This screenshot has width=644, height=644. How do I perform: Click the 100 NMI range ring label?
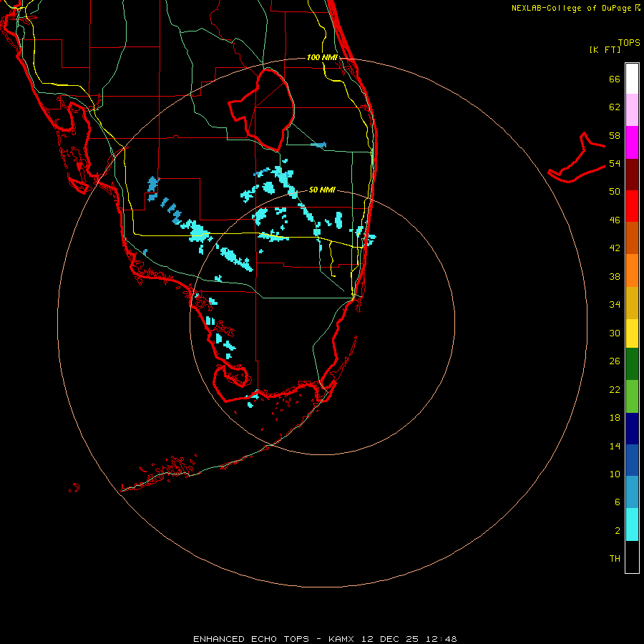coord(322,57)
